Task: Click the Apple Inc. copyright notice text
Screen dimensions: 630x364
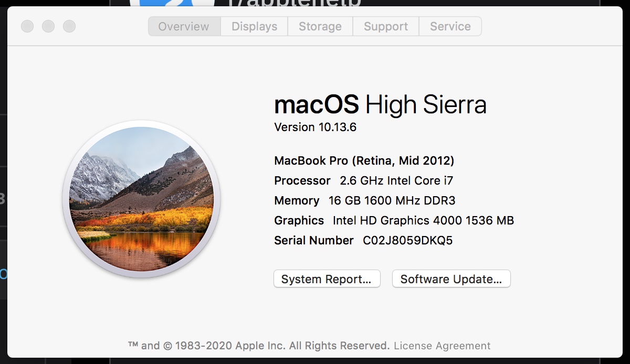Action: [x=259, y=346]
